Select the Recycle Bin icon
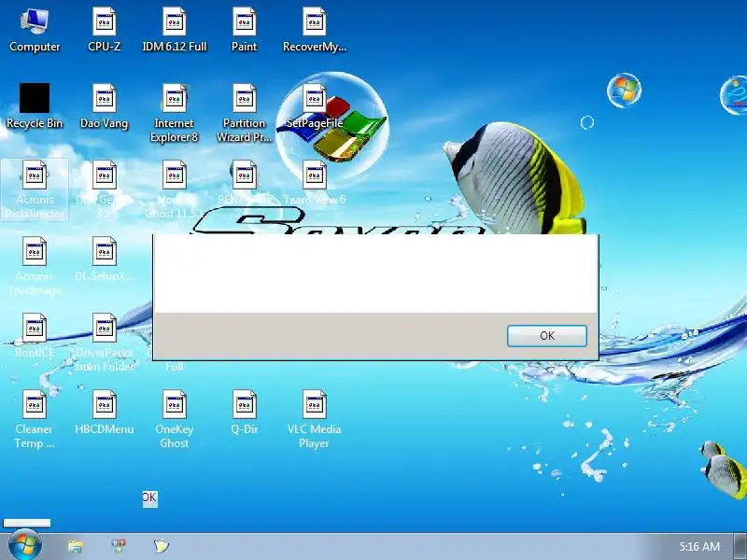 click(x=35, y=106)
